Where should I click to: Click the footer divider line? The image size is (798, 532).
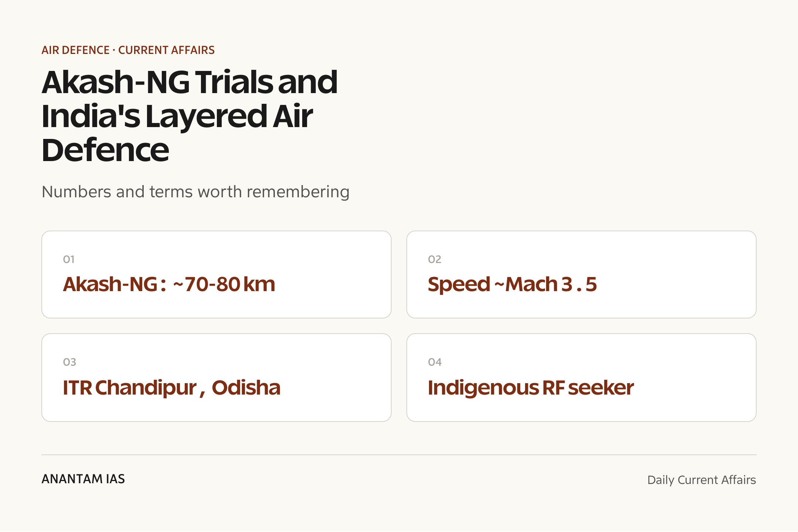399,455
